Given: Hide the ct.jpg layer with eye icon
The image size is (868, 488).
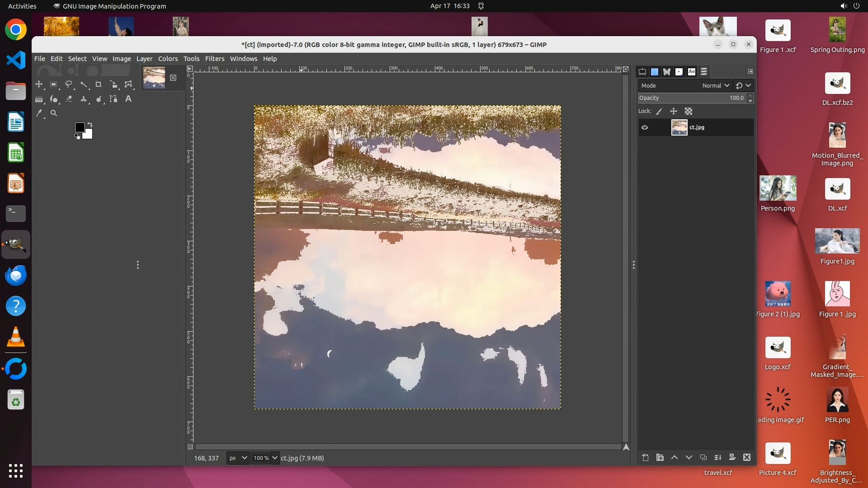Looking at the screenshot, I should (x=645, y=127).
